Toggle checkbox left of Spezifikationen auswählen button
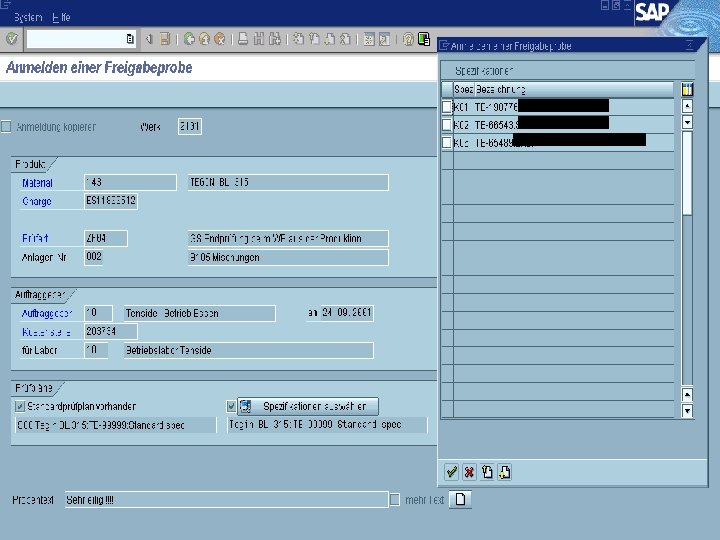Image resolution: width=720 pixels, height=540 pixels. pos(231,406)
